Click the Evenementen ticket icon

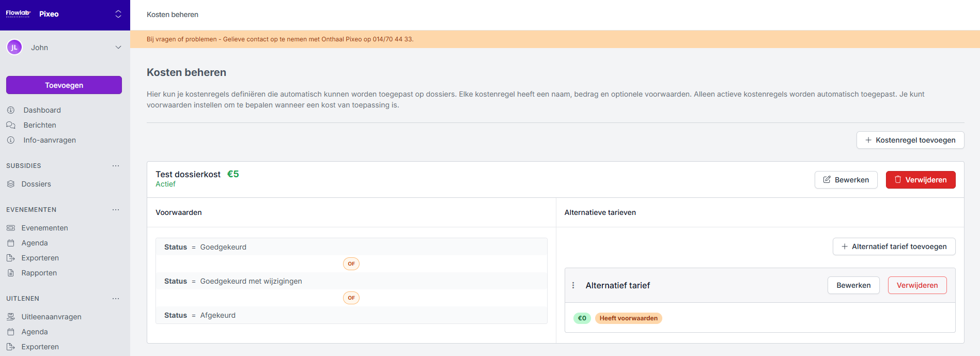tap(11, 228)
